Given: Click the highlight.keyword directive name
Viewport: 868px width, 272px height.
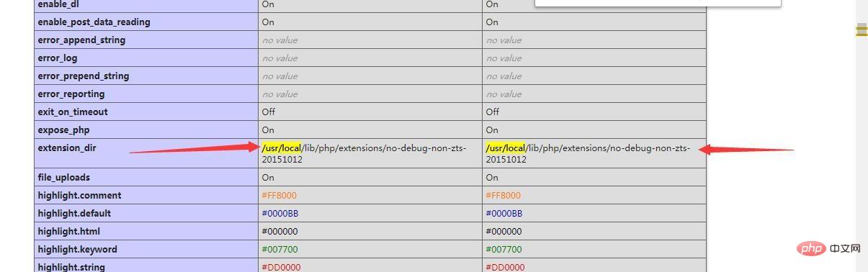Looking at the screenshot, I should pos(77,250).
